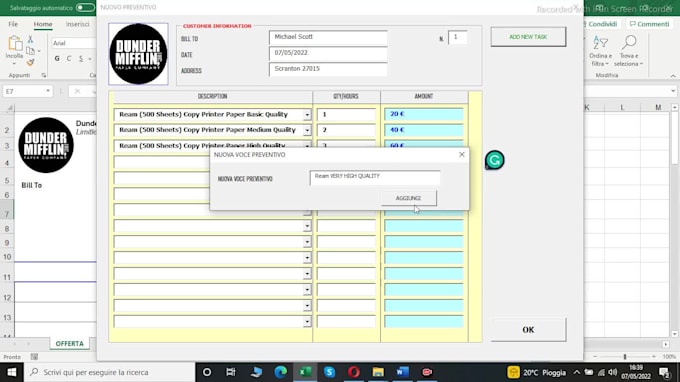This screenshot has width=680, height=382.
Task: Select column L header in Excel
Action: 622,107
